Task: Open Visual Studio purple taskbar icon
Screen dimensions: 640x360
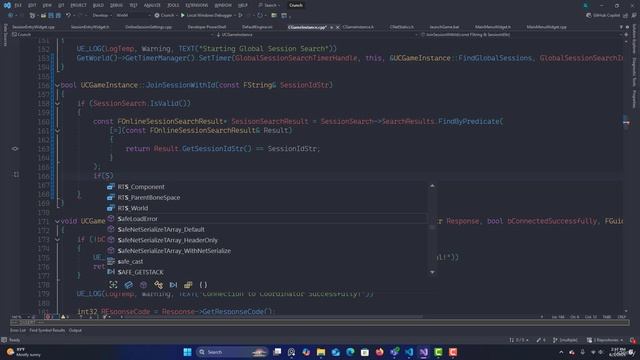Action: (x=424, y=352)
